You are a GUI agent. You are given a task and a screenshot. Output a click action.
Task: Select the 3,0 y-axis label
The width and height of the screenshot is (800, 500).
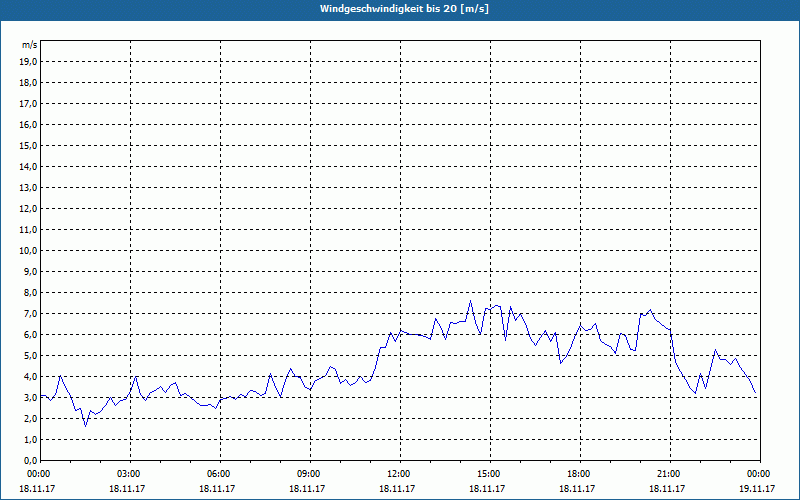[x=31, y=397]
